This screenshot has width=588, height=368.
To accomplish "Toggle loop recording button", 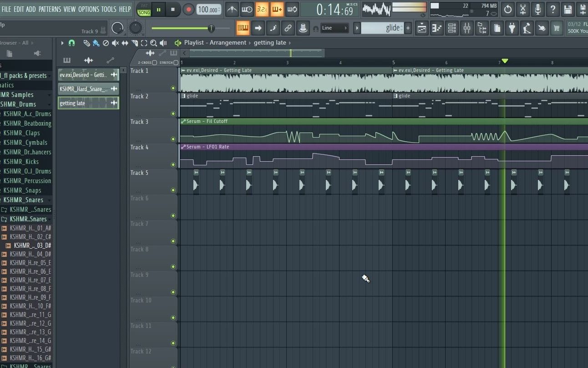I will [x=292, y=9].
